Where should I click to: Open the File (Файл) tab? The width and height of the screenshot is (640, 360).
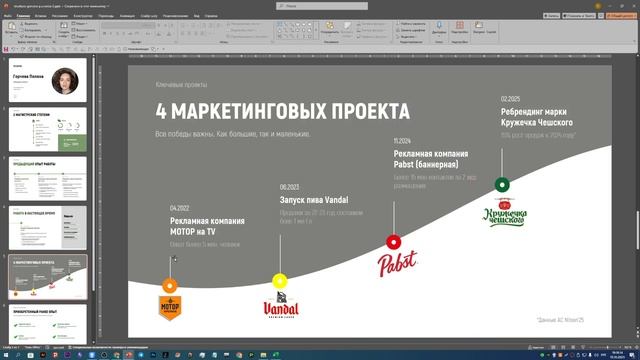[x=8, y=16]
